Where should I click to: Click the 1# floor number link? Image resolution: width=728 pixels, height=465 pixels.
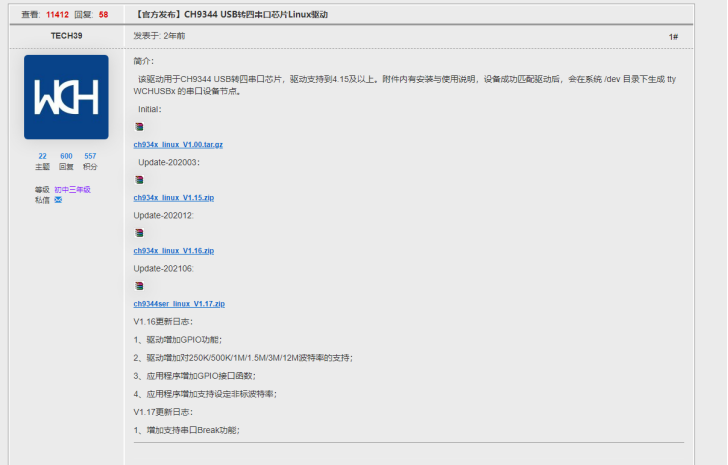pyautogui.click(x=673, y=37)
